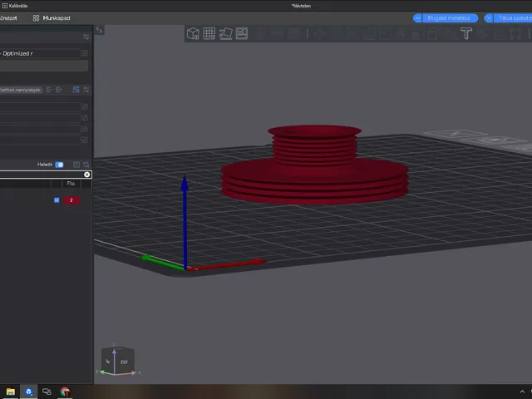Image resolution: width=532 pixels, height=399 pixels.
Task: Show hidden system tray icons
Action: (522, 392)
